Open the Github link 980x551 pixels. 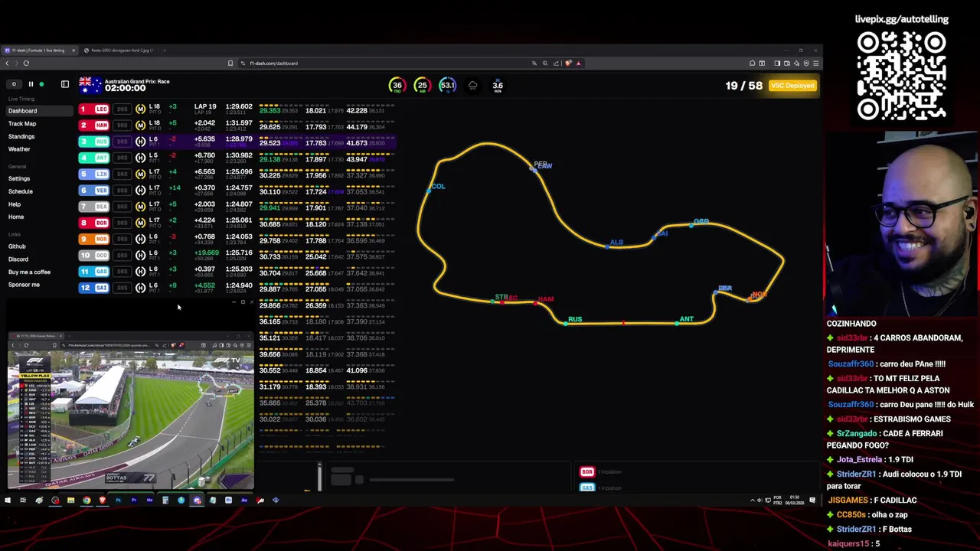coord(17,246)
